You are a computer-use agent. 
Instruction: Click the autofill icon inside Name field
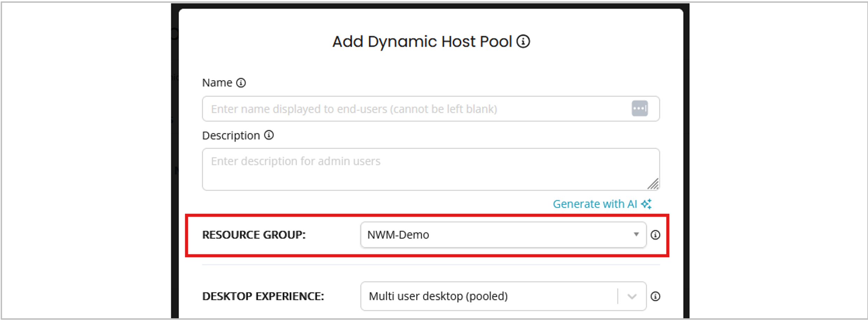[639, 108]
